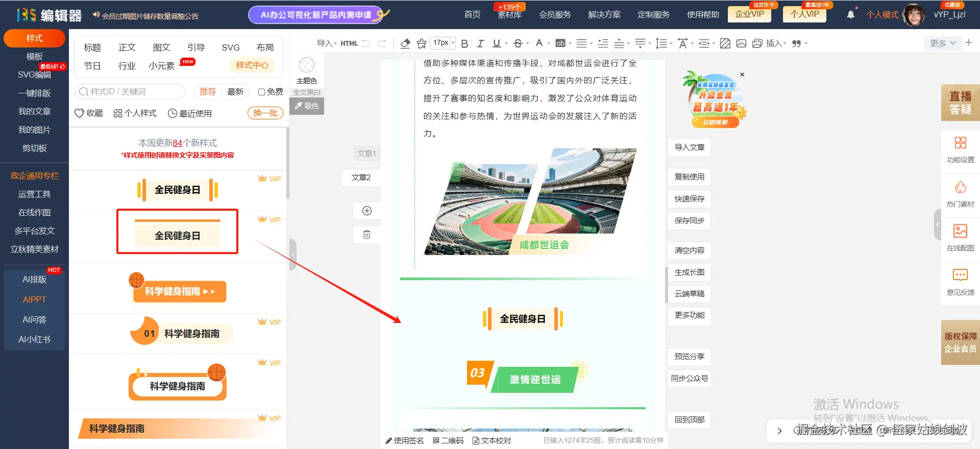
Task: Click the 主题色 color circle
Action: (x=307, y=65)
